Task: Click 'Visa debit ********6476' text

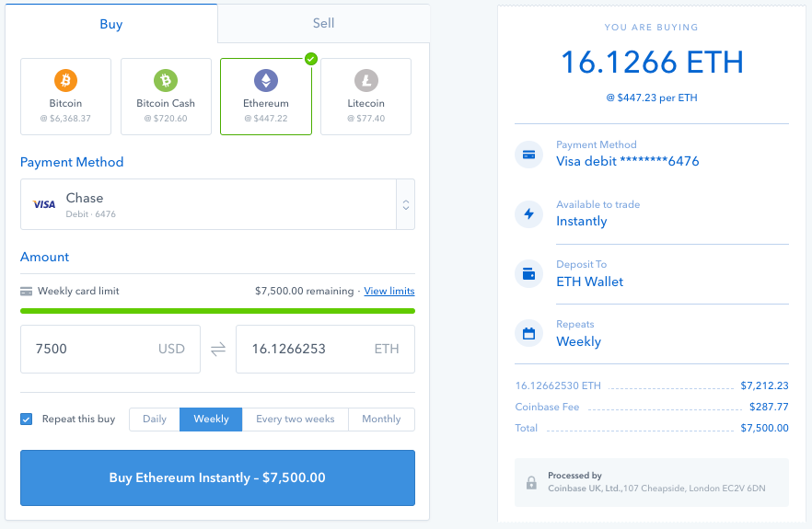Action: point(628,162)
